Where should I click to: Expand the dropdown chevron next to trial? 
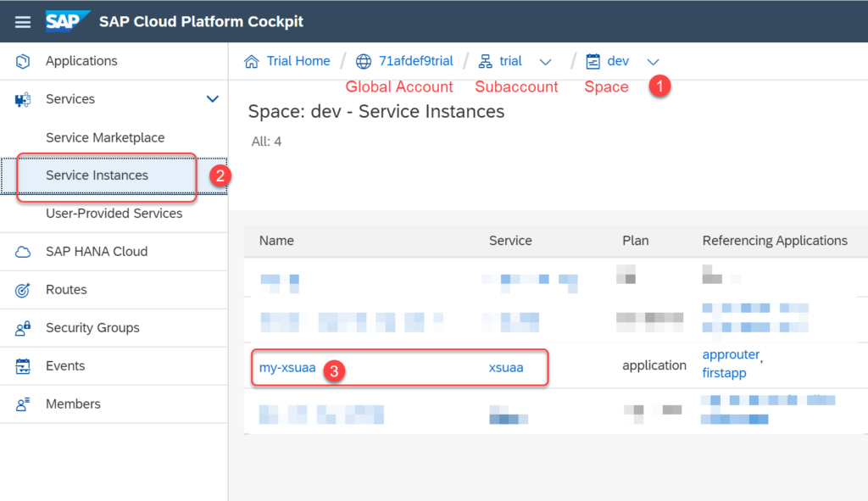tap(545, 61)
